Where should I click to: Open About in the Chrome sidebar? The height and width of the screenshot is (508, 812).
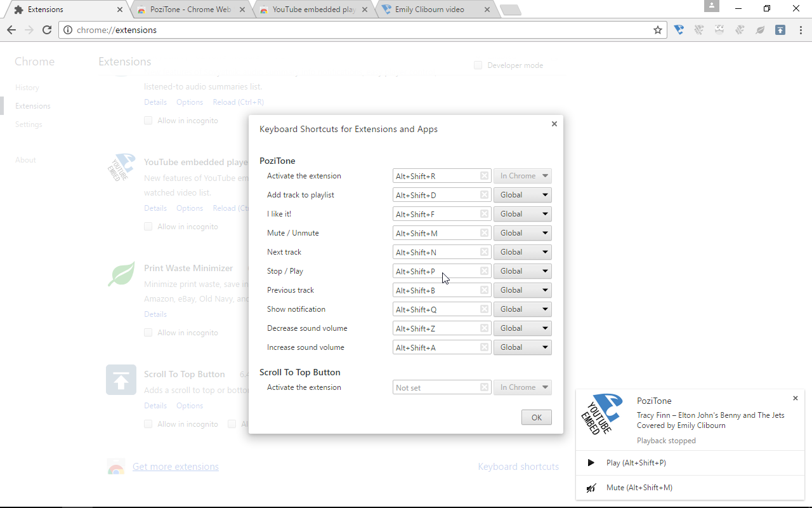tap(25, 160)
